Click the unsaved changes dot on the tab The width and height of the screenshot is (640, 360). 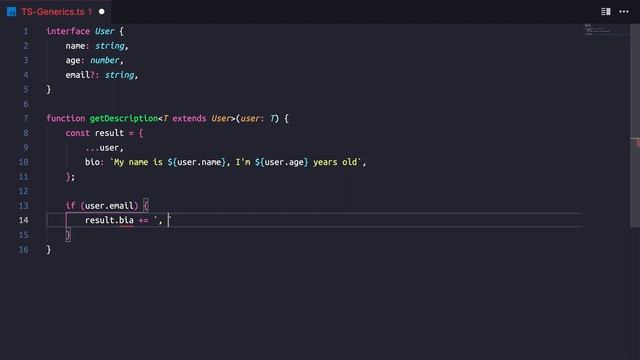pyautogui.click(x=102, y=11)
